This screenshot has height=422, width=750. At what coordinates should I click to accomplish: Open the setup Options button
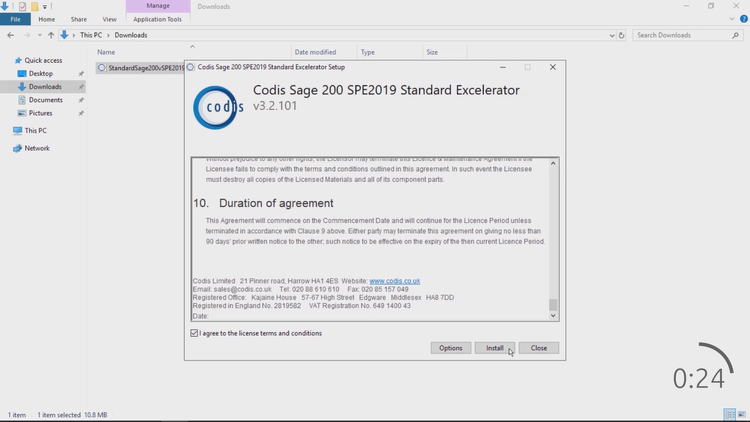coord(451,348)
